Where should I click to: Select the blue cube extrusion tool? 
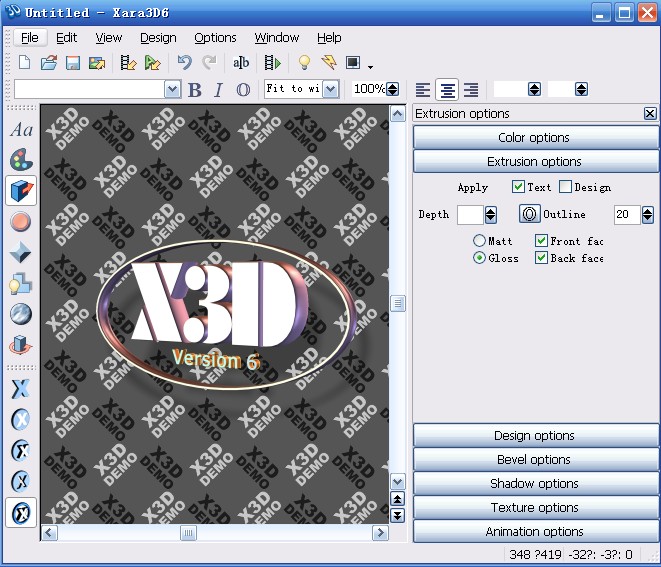[x=21, y=191]
